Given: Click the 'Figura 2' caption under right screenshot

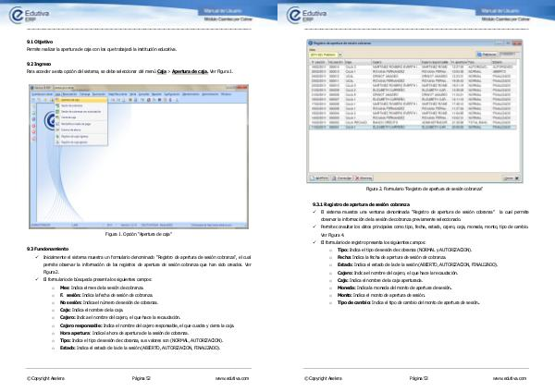Looking at the screenshot, I should tap(424, 189).
